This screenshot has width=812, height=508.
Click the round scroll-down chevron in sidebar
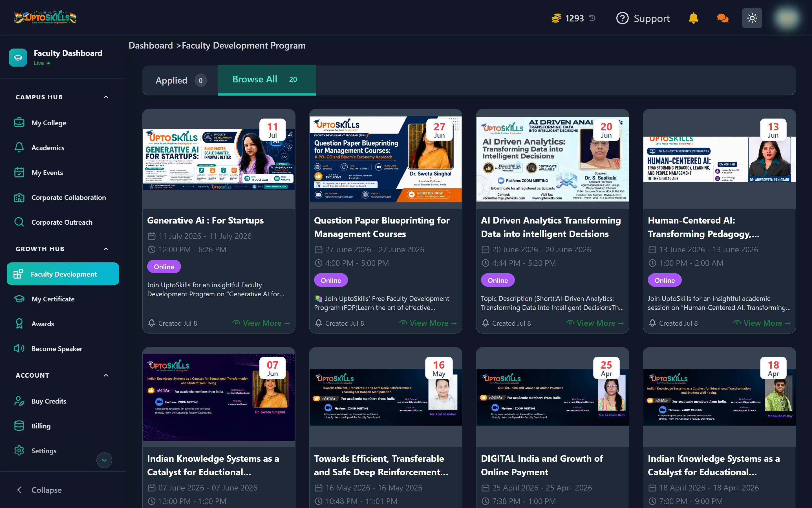104,460
